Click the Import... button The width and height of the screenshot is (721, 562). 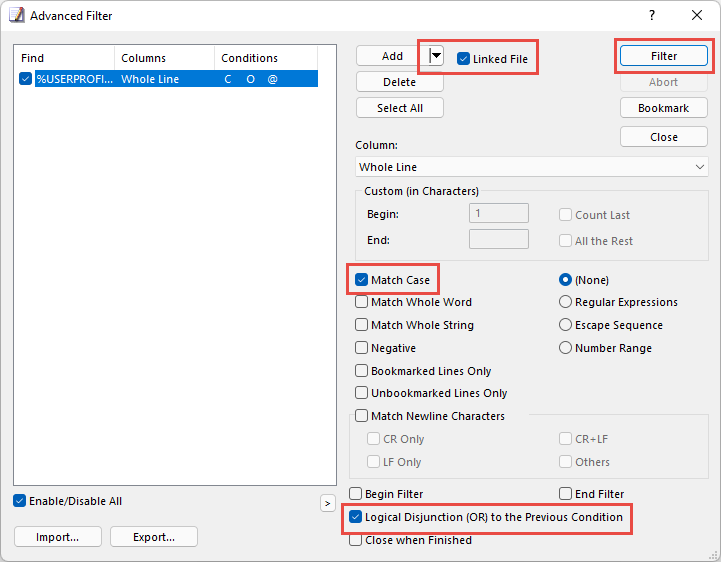point(57,537)
